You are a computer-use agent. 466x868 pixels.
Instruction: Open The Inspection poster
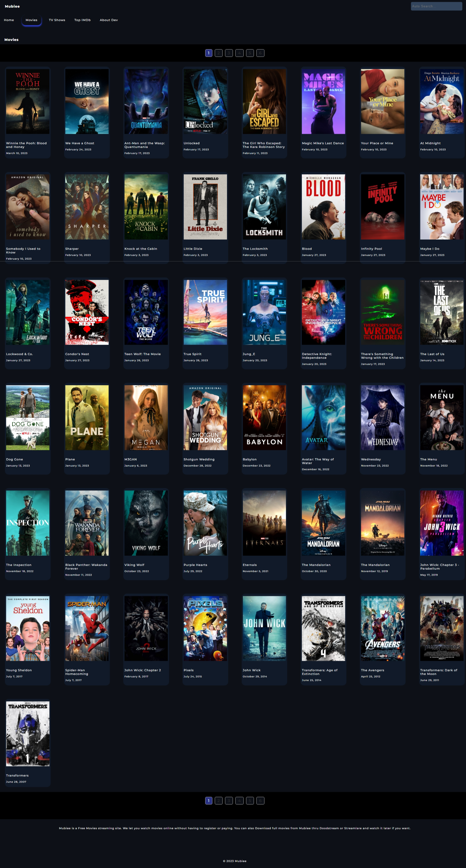(28, 523)
